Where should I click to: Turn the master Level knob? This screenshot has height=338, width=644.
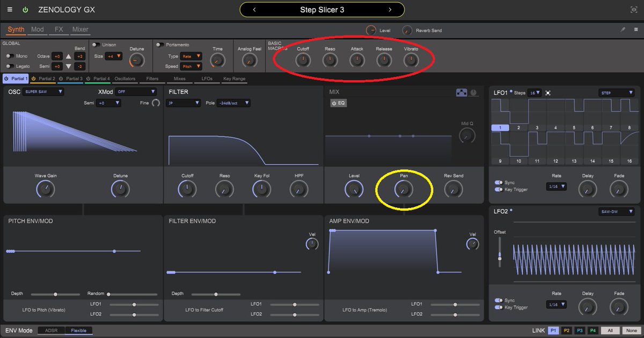click(371, 30)
